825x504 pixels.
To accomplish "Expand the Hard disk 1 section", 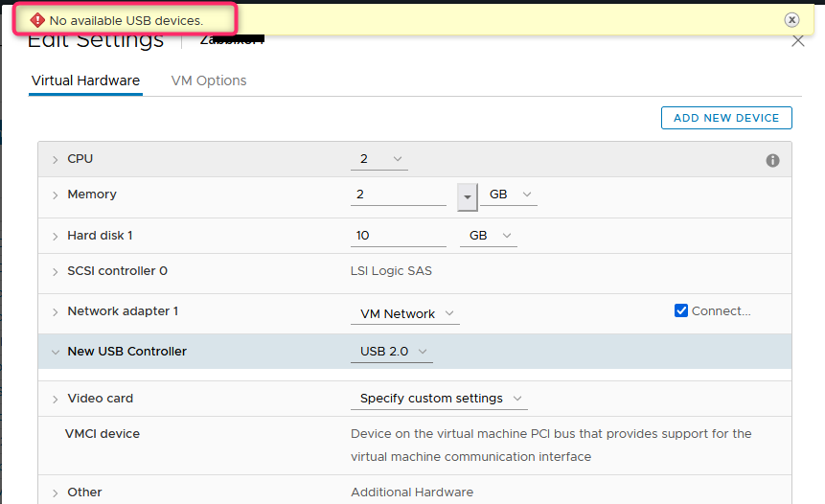I will point(56,236).
